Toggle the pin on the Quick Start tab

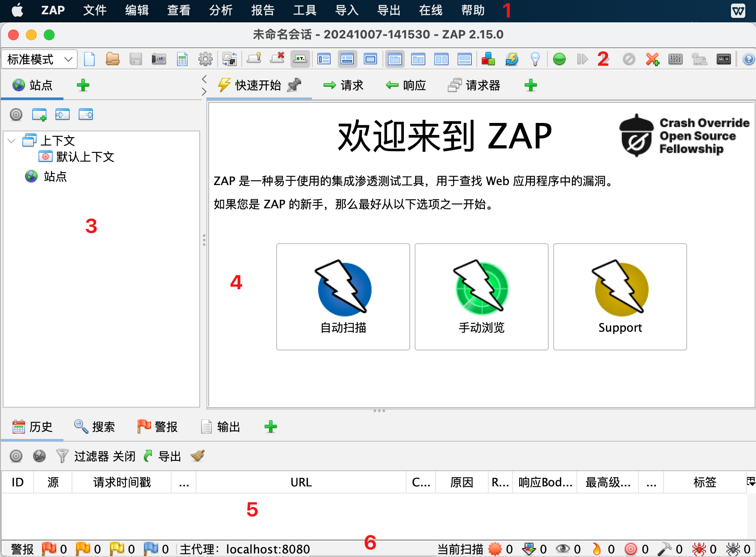tap(294, 84)
